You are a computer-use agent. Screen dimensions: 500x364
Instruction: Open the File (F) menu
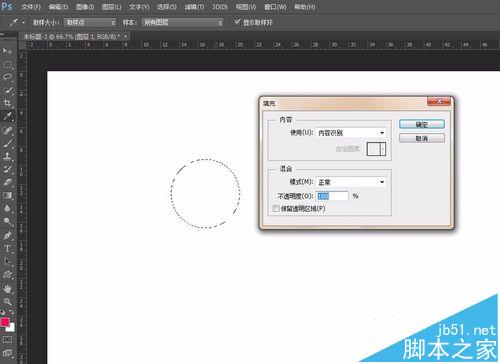coord(31,7)
